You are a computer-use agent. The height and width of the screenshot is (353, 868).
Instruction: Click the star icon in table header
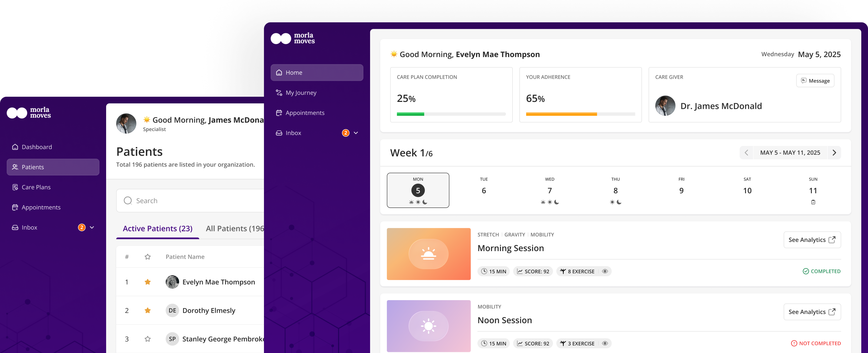click(x=147, y=257)
